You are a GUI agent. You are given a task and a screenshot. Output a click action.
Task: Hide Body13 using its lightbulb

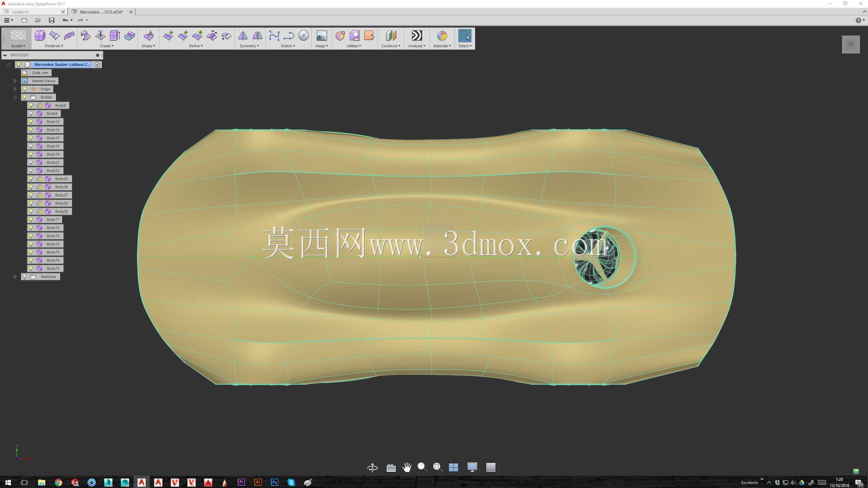click(31, 122)
